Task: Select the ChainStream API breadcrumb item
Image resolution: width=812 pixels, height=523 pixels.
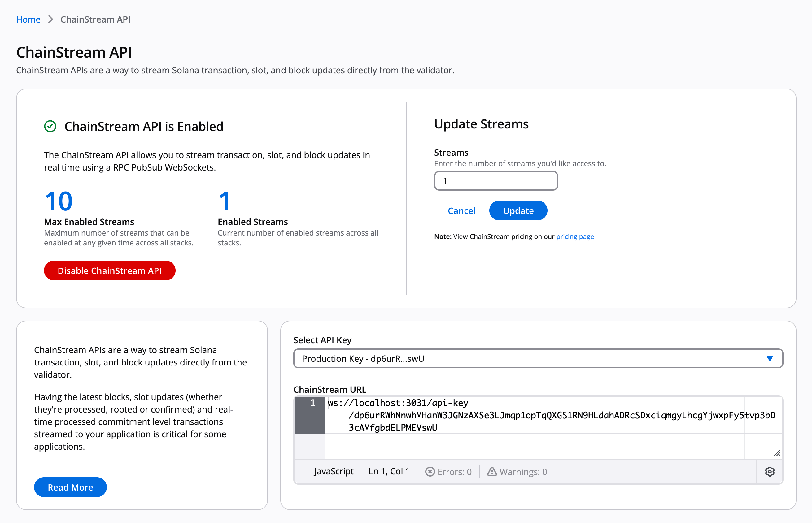Action: pyautogui.click(x=95, y=19)
